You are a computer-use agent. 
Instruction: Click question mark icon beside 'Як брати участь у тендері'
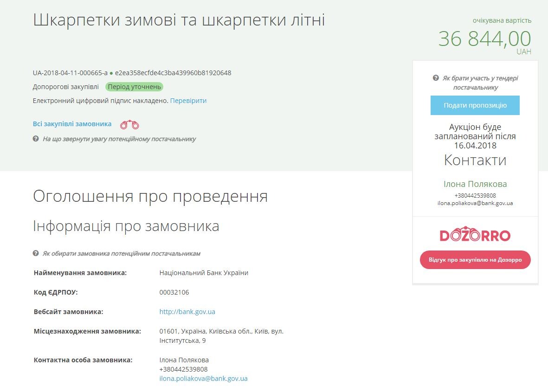[436, 78]
